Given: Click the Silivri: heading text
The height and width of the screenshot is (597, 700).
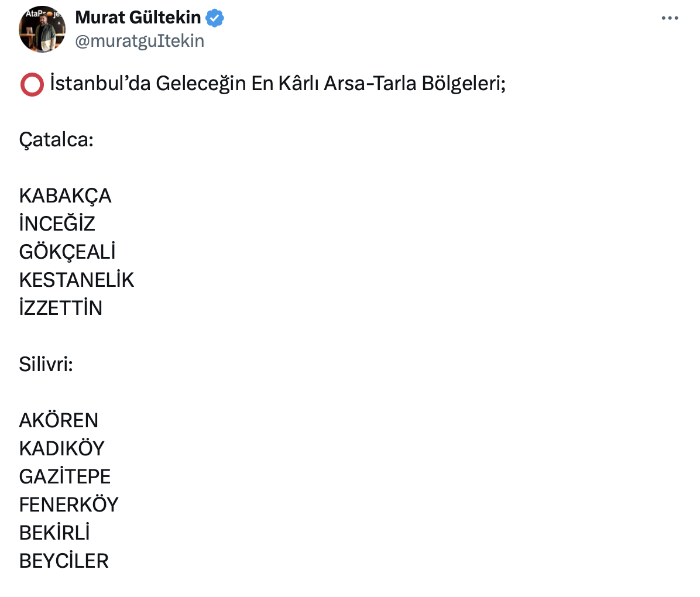Looking at the screenshot, I should (46, 365).
